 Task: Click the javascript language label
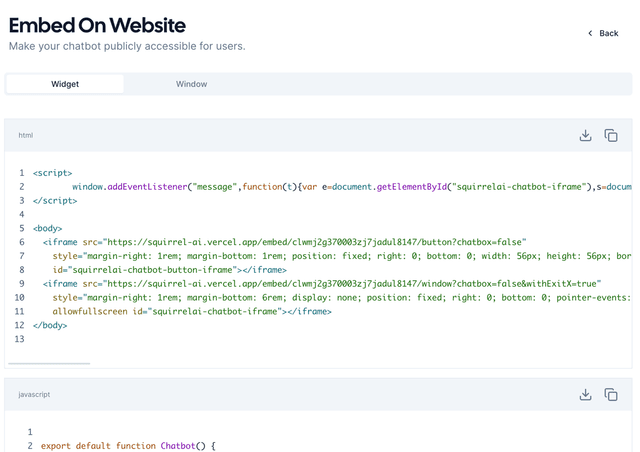pyautogui.click(x=34, y=395)
